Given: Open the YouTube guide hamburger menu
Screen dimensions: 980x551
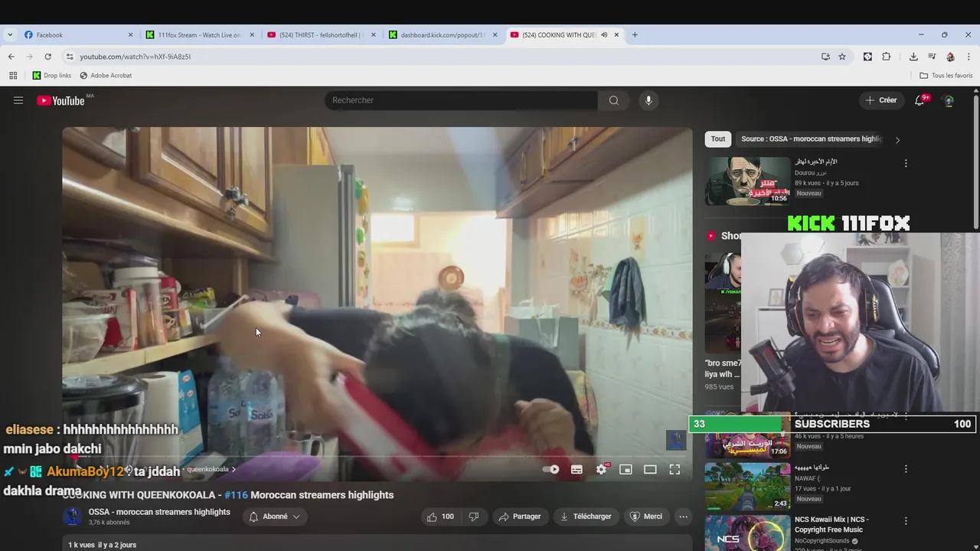Looking at the screenshot, I should coord(18,100).
